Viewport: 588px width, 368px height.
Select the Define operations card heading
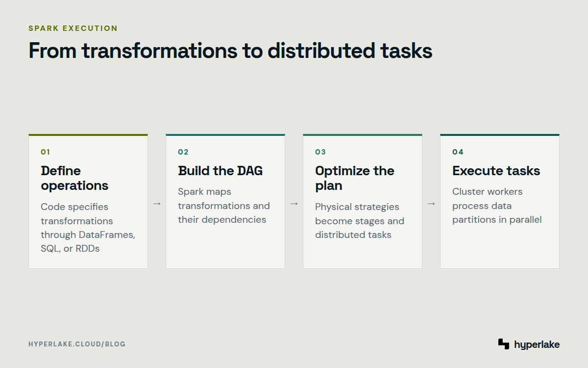click(74, 178)
